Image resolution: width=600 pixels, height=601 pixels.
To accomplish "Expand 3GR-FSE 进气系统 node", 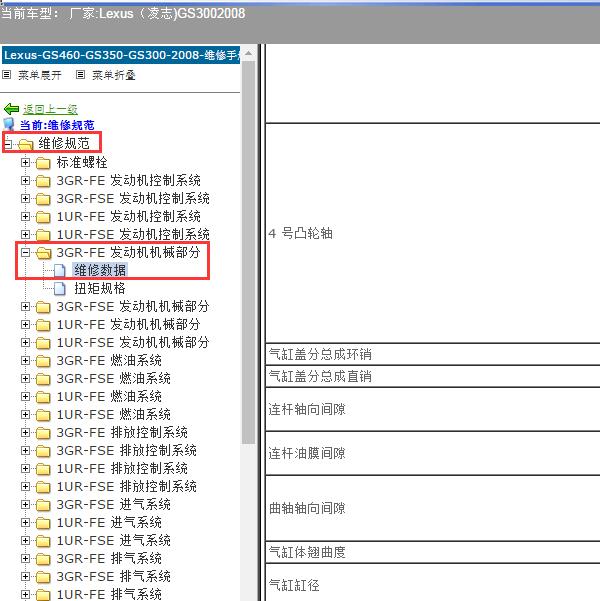I will click(25, 504).
